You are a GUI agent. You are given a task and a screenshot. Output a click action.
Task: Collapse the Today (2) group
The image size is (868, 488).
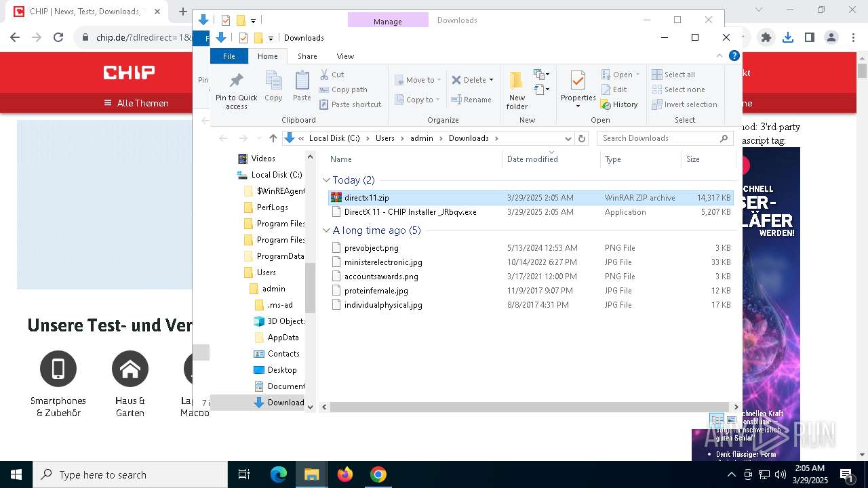tap(326, 180)
